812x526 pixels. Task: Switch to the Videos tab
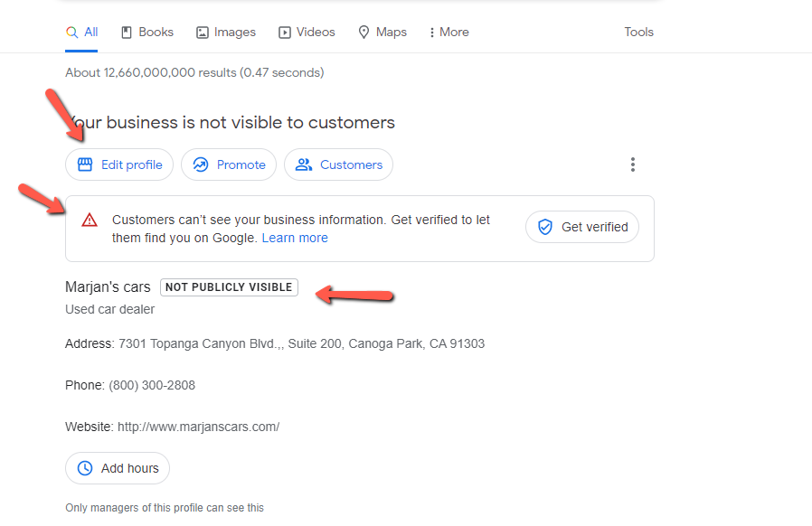coord(307,33)
